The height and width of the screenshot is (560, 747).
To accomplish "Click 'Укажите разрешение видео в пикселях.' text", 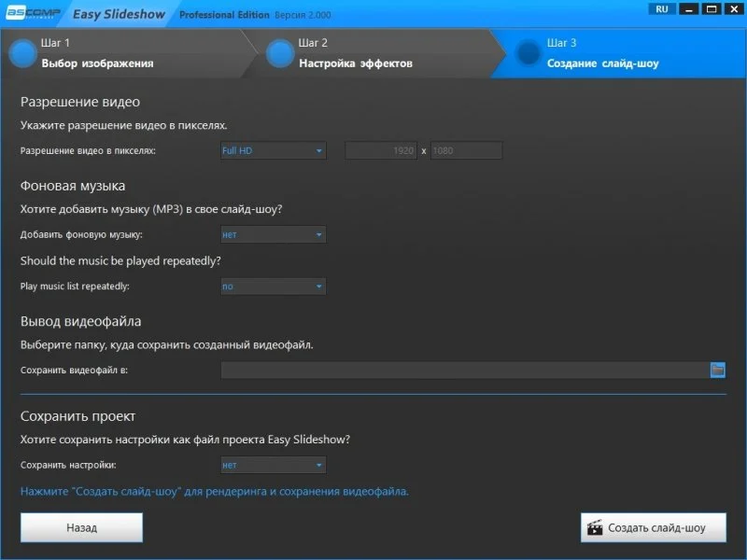I will [x=123, y=125].
